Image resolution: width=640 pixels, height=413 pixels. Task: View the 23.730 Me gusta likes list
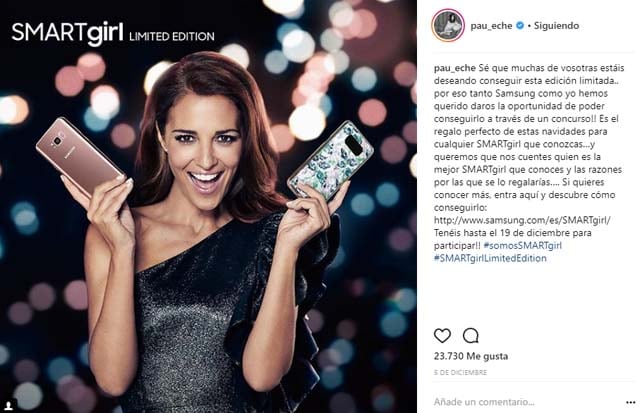tap(471, 356)
